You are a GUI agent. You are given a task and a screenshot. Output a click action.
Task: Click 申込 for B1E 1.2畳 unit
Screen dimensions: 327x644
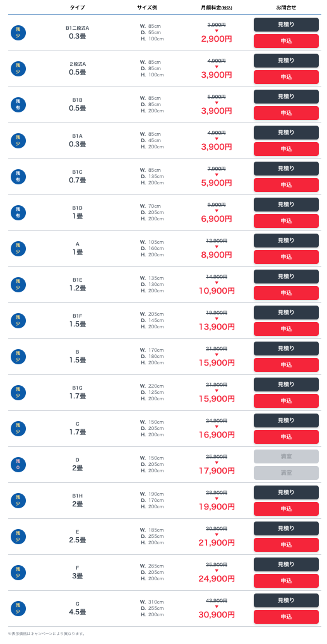pos(286,293)
